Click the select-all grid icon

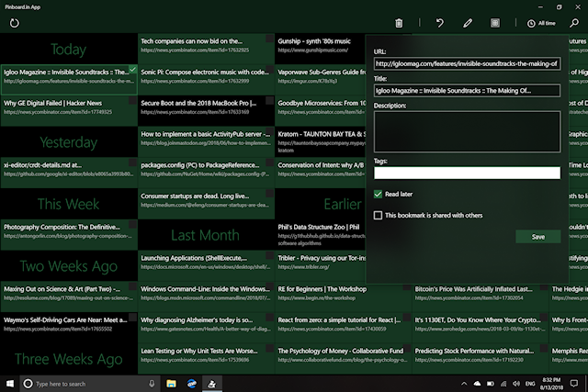[x=495, y=23]
